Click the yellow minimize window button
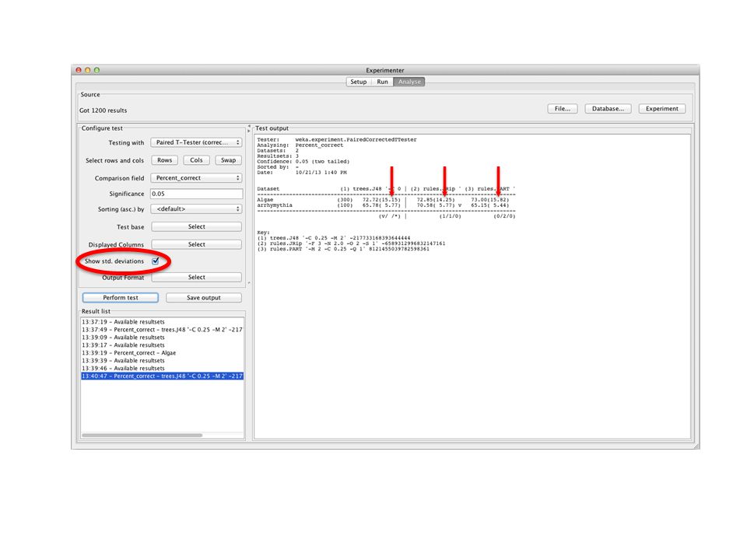747x560 pixels. coord(88,70)
